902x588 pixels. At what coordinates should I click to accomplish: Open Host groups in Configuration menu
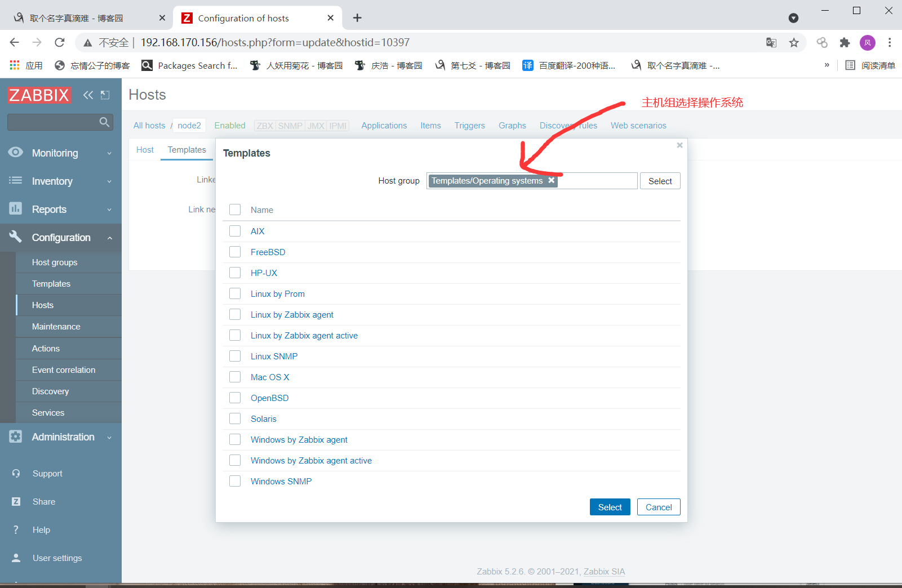pos(55,262)
